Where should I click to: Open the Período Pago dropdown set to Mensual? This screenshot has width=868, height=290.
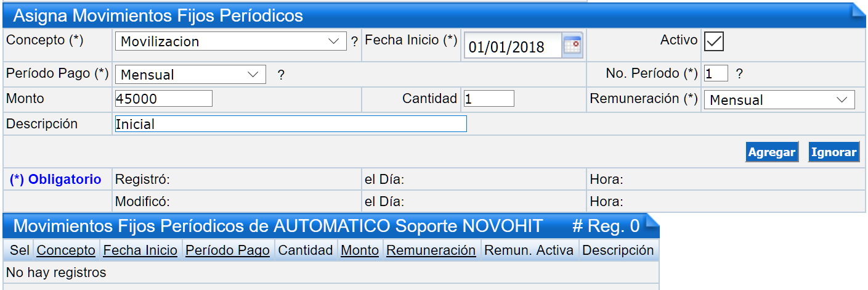click(190, 75)
